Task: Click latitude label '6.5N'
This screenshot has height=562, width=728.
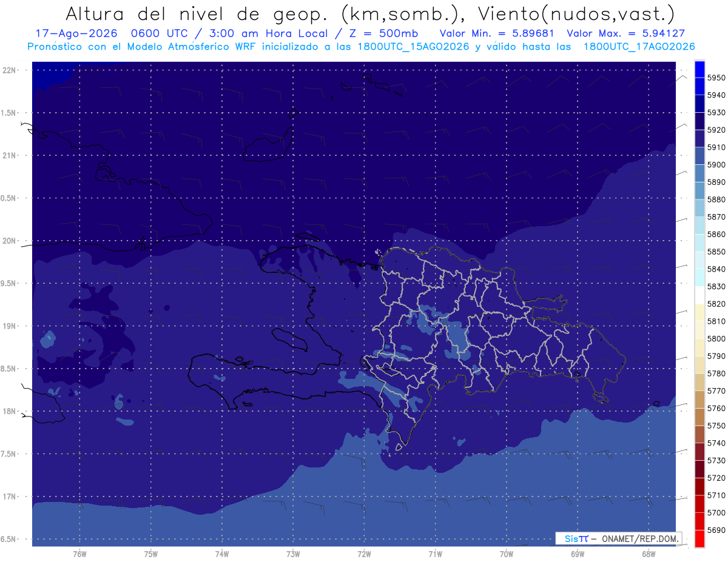Action: pos(9,540)
